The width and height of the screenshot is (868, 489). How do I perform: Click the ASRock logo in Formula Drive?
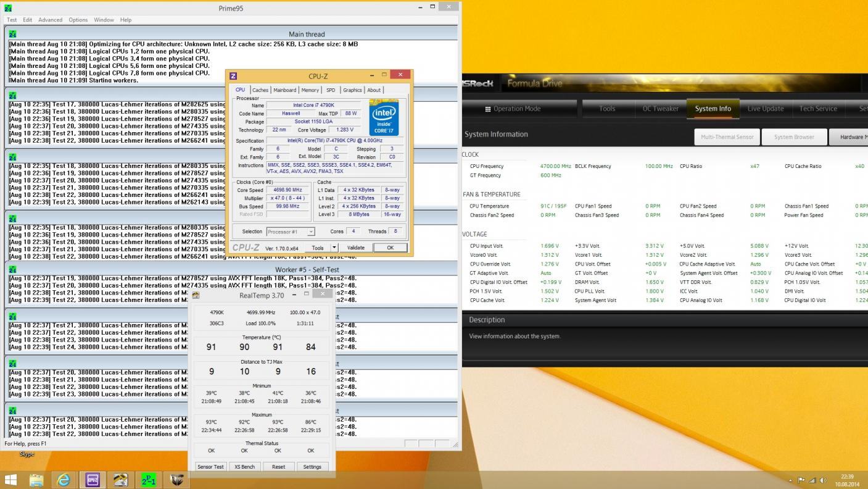(x=478, y=83)
